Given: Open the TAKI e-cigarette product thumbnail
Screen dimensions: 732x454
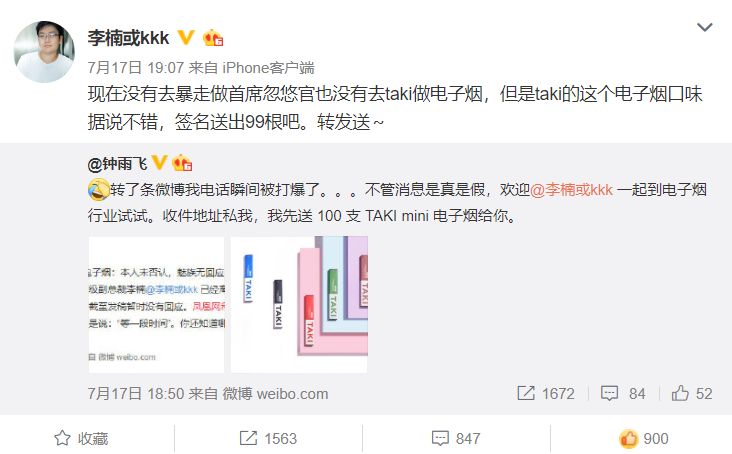Looking at the screenshot, I should (x=299, y=305).
